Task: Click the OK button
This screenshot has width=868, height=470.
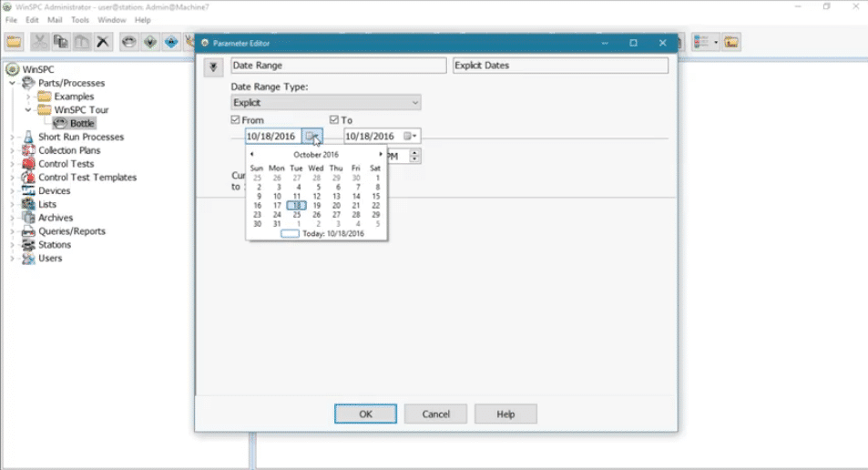Action: coord(365,414)
